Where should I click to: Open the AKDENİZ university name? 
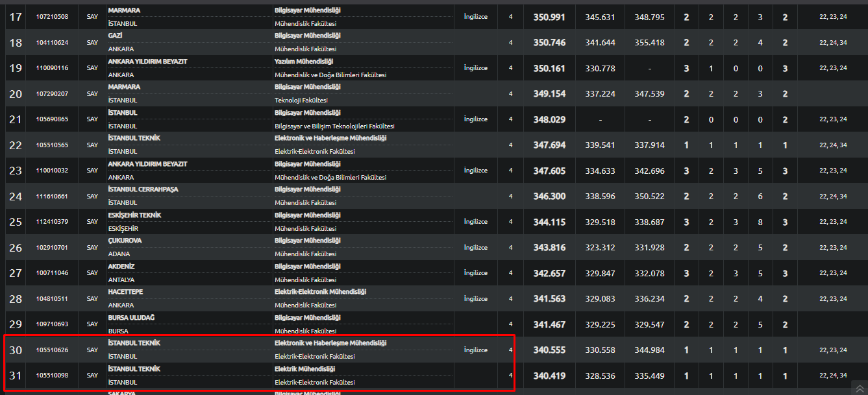coord(121,266)
